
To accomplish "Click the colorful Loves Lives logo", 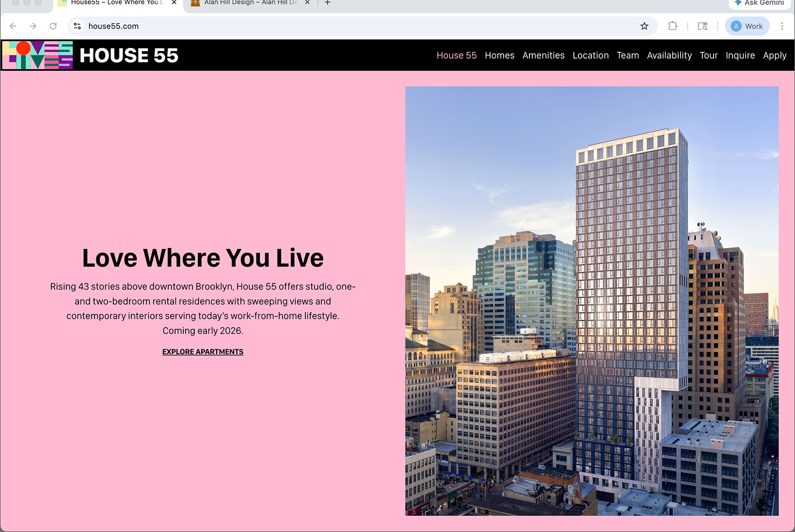I will pos(37,55).
